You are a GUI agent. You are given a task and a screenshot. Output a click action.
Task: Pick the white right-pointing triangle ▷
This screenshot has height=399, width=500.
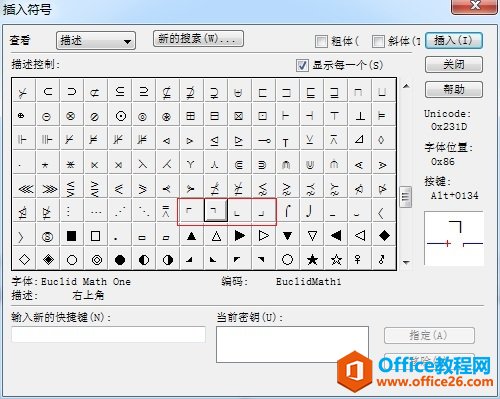264,235
